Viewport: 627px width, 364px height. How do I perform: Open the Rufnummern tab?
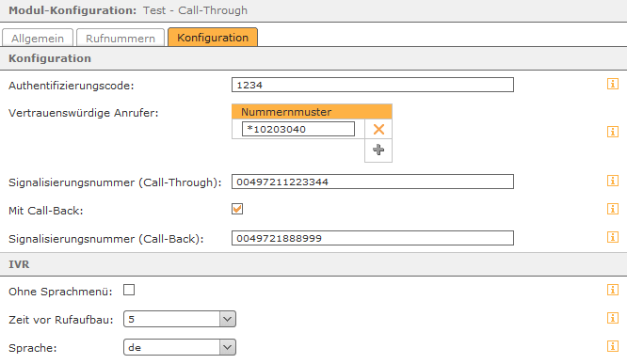pyautogui.click(x=121, y=38)
